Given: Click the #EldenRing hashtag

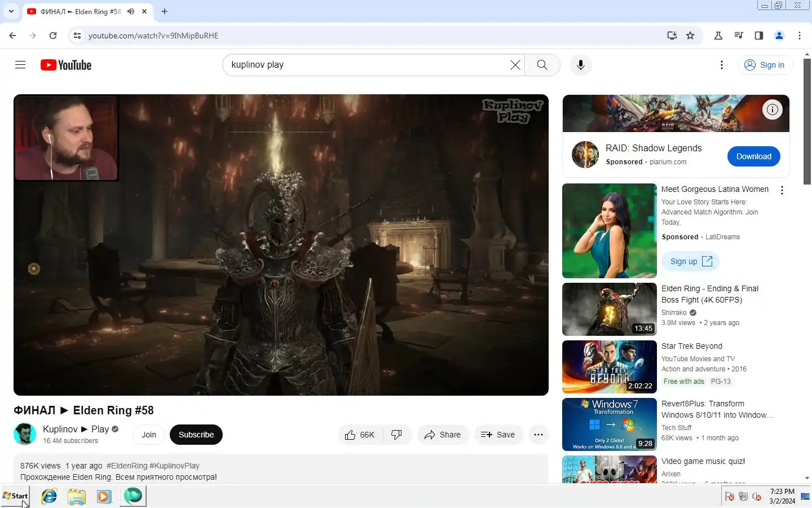Looking at the screenshot, I should 127,466.
